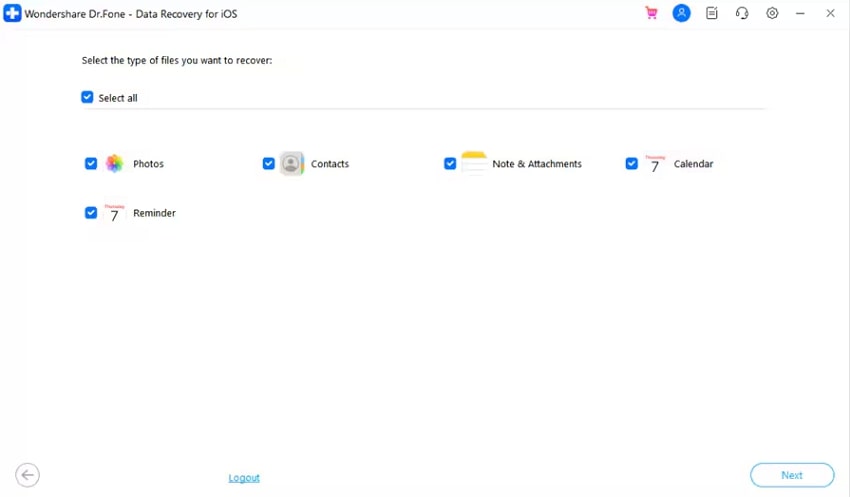
Task: Minimize the Dr.Fone window
Action: click(x=800, y=13)
